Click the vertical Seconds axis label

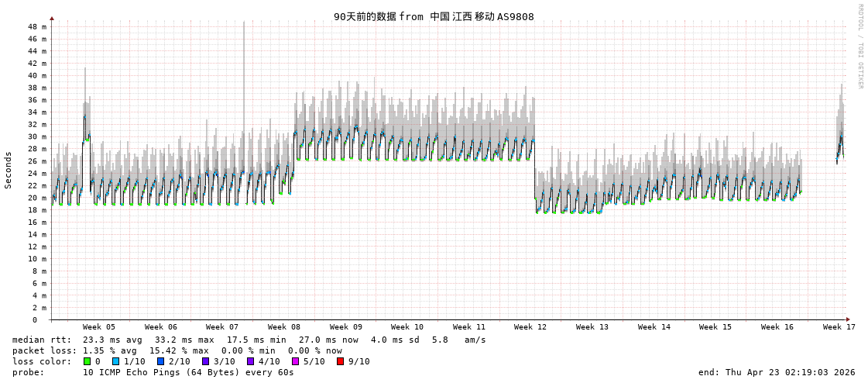tap(9, 170)
